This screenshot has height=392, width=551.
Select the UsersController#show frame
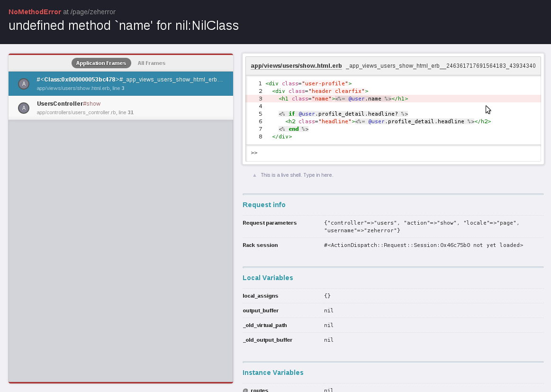121,108
